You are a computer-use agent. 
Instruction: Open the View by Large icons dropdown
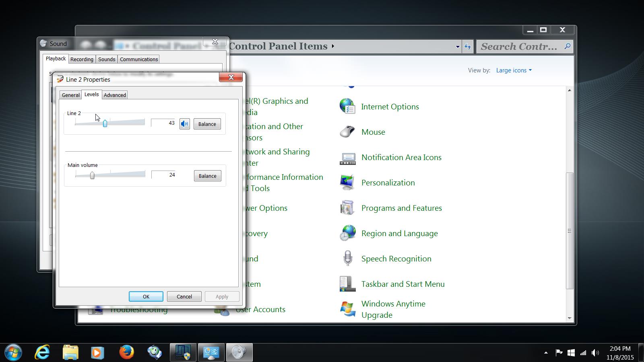pos(514,70)
